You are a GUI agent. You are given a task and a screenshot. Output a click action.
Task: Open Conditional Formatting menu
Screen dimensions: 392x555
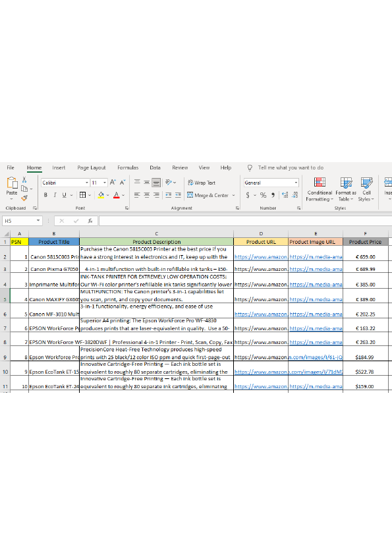point(320,189)
